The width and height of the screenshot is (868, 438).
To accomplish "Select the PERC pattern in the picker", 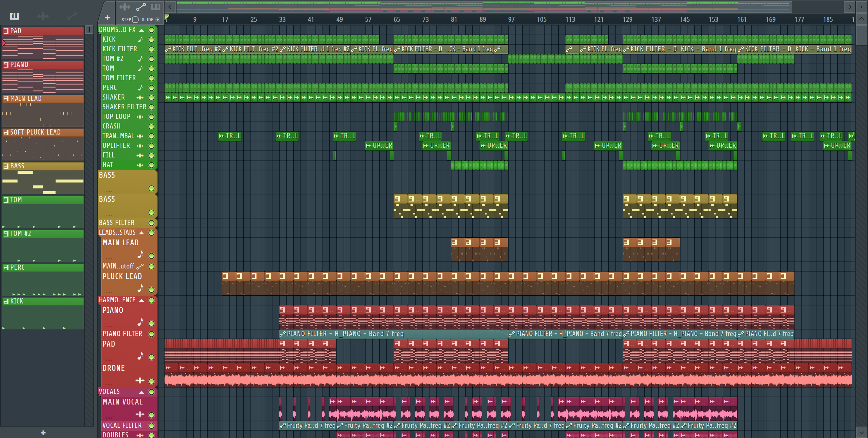I will tap(43, 280).
